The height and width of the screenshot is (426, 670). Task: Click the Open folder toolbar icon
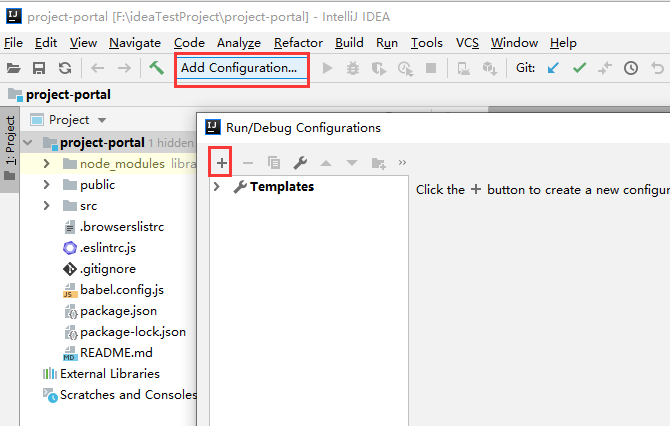(13, 68)
